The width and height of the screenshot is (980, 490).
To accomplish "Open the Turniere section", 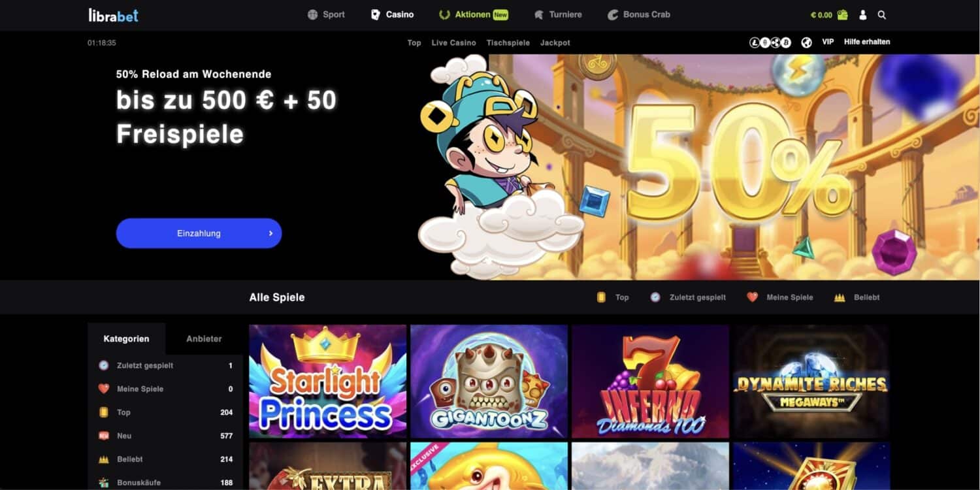I will click(557, 14).
